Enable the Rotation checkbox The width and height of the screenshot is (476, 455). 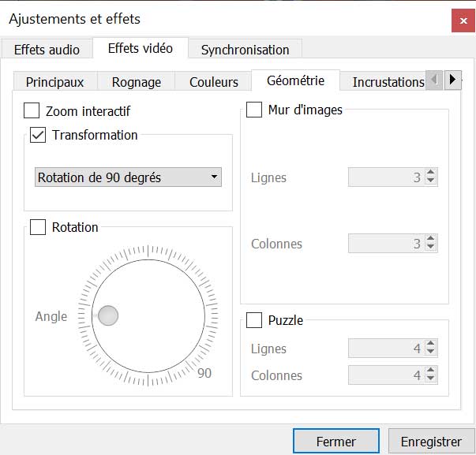coord(38,227)
